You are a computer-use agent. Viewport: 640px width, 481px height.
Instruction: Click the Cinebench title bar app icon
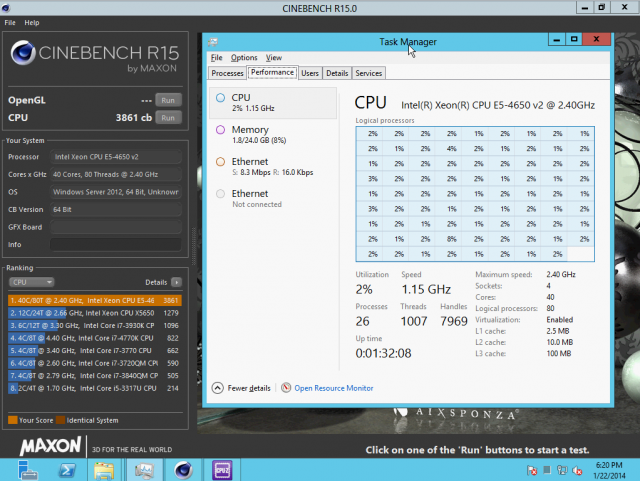point(6,8)
